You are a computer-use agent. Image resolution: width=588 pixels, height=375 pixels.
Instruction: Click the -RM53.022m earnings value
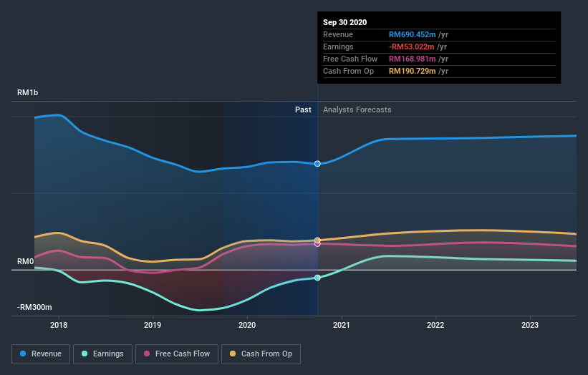411,47
